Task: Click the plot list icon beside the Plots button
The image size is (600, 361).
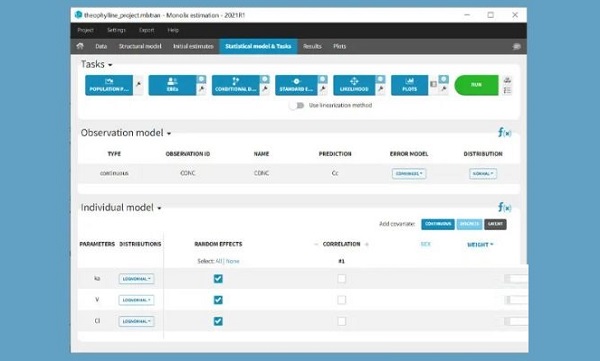Action: (x=433, y=84)
